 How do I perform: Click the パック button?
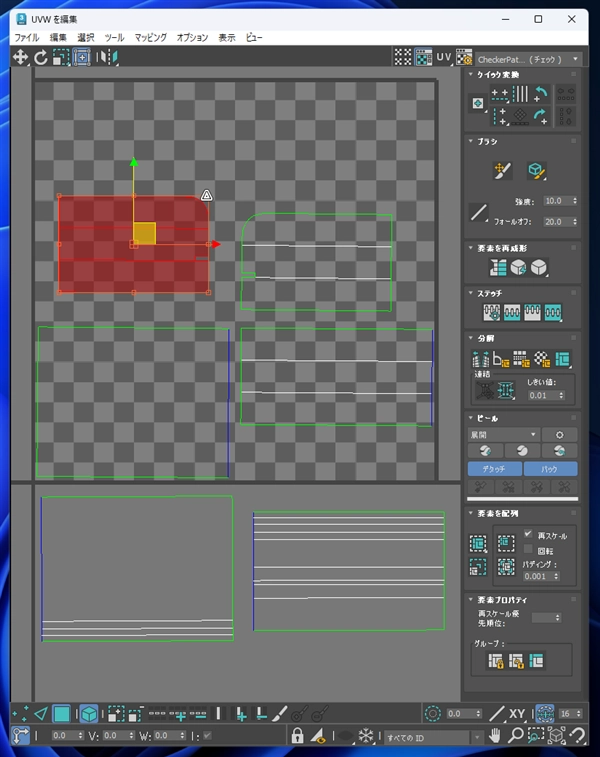[550, 469]
